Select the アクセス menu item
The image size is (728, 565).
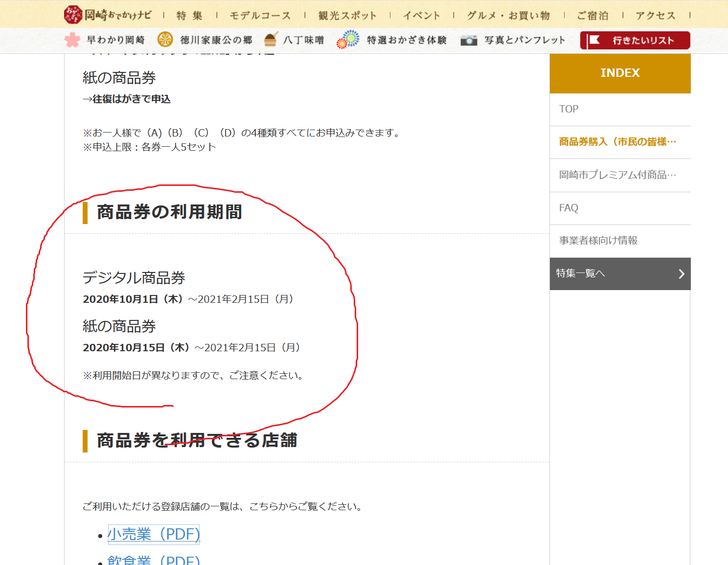[x=656, y=16]
